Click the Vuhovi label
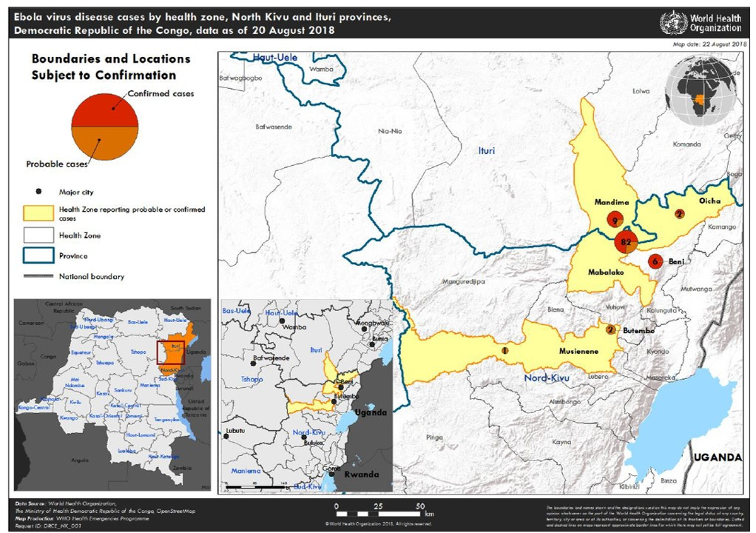Viewport: 756px width, 533px height. (x=615, y=306)
